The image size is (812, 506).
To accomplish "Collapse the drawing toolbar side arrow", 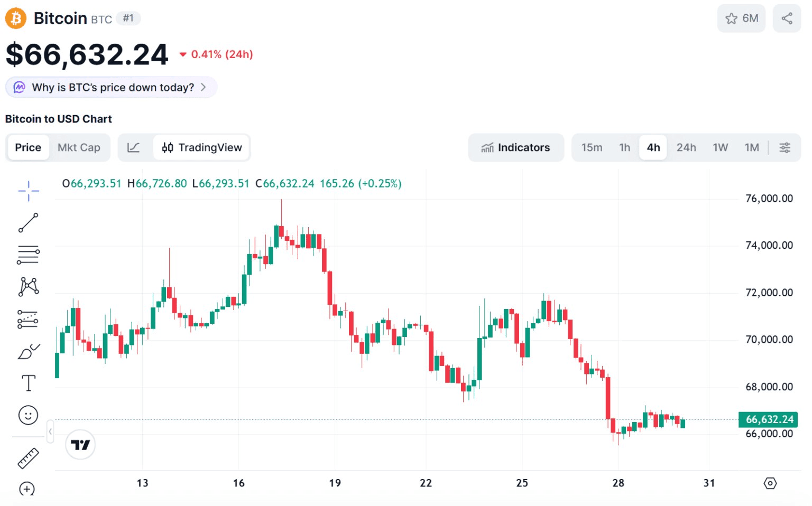I will click(x=50, y=432).
